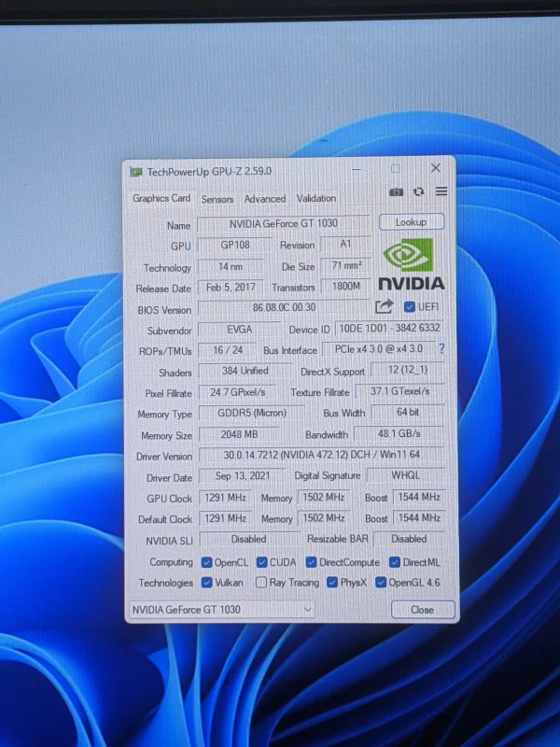The height and width of the screenshot is (747, 560).
Task: Enable the Ray Tracing checkbox
Action: (x=261, y=582)
